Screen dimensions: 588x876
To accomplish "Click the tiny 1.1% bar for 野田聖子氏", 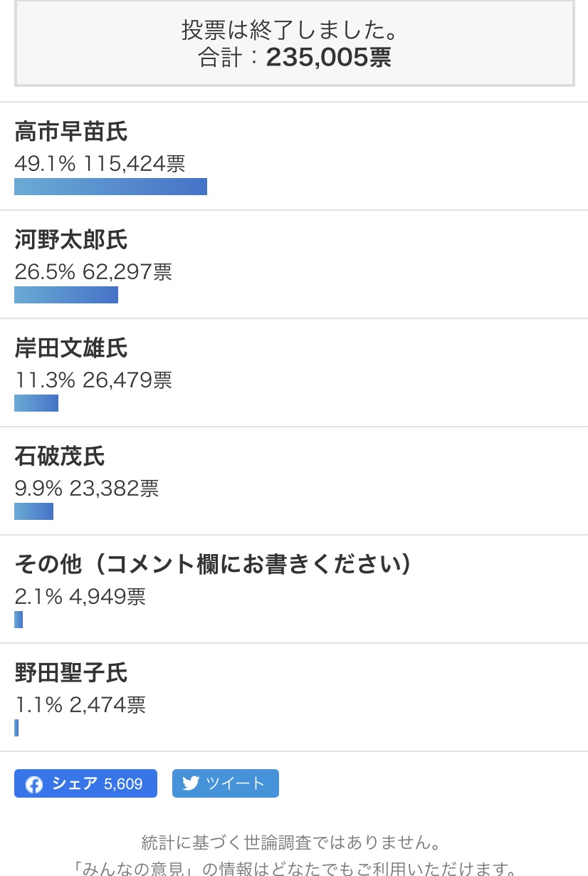I will tap(16, 728).
